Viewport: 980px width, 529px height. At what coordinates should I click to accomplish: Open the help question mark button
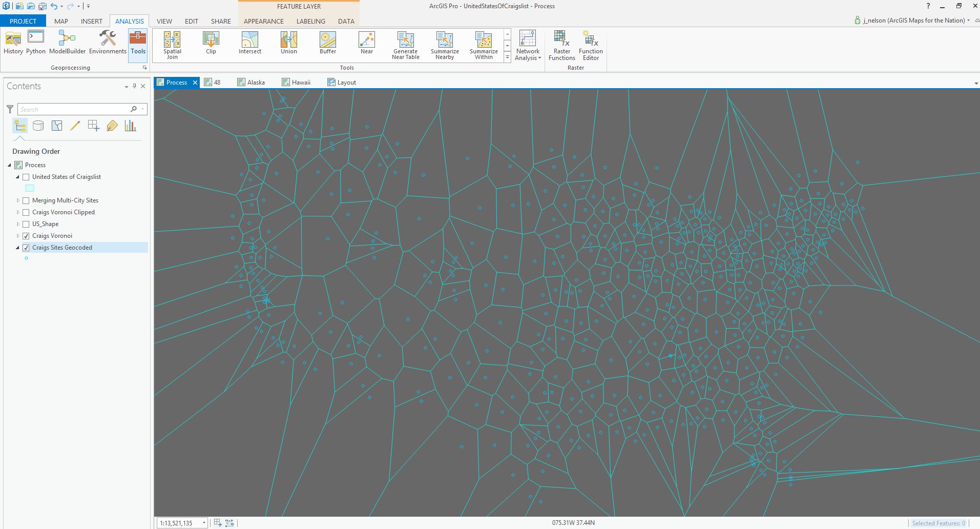[x=928, y=6]
